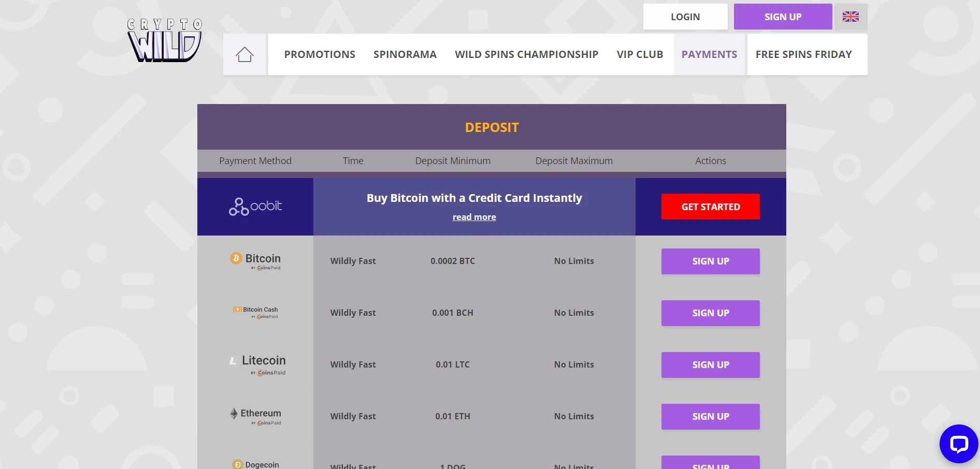
Task: Click Sign Up in the Bitcoin Cash row
Action: (x=711, y=313)
